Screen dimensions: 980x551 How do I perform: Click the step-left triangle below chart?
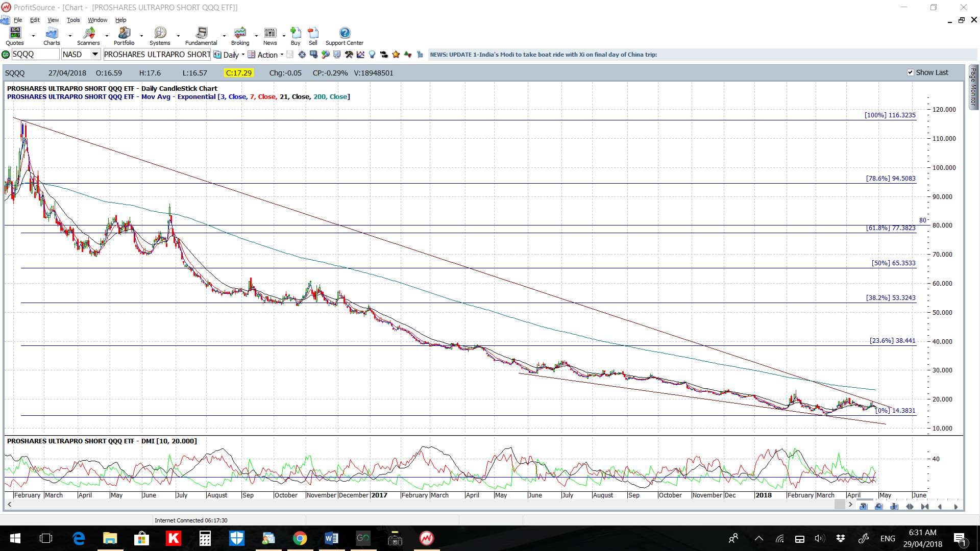pos(940,506)
